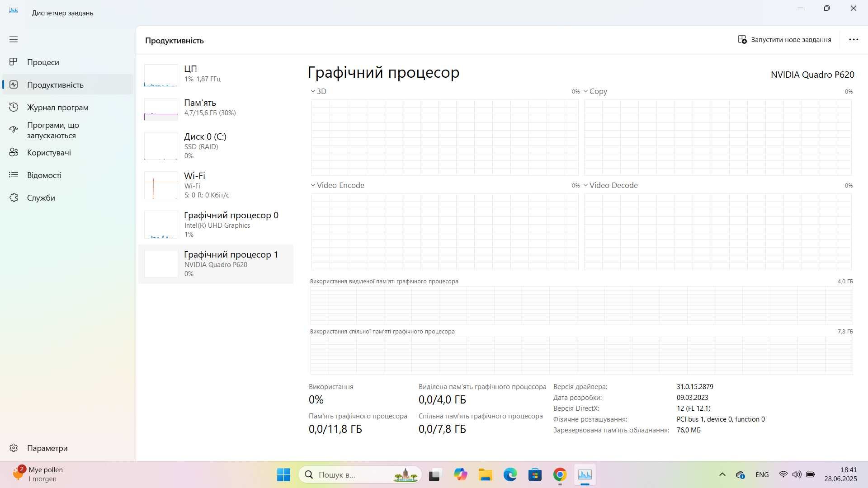Image resolution: width=868 pixels, height=488 pixels.
Task: Open the Windows Start menu
Action: click(283, 475)
